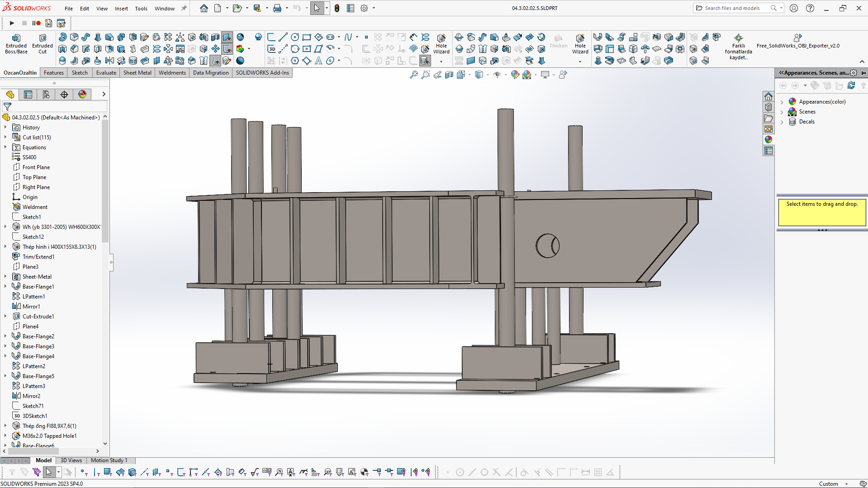Turn on Section View

(449, 75)
